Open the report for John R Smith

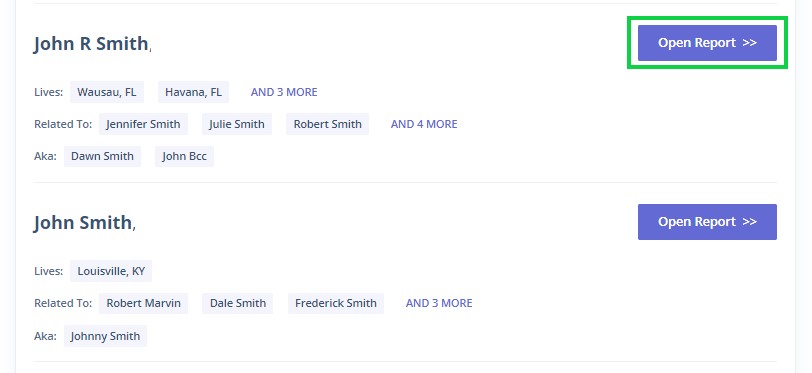(707, 43)
